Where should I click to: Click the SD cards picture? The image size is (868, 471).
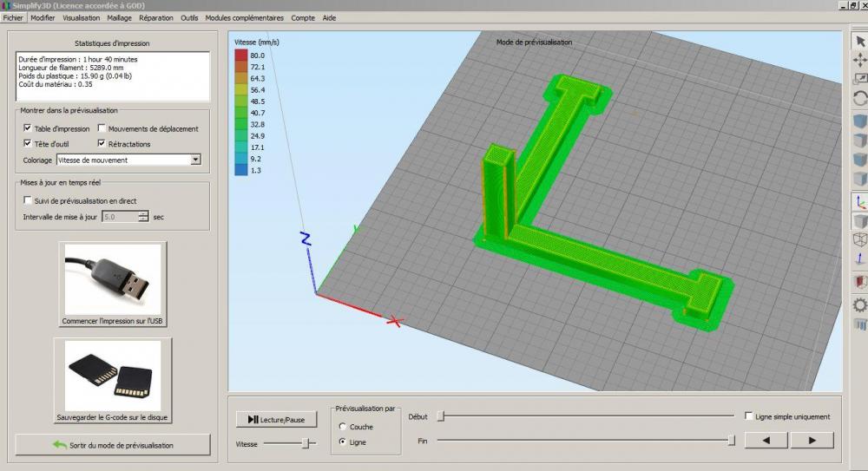pyautogui.click(x=112, y=376)
